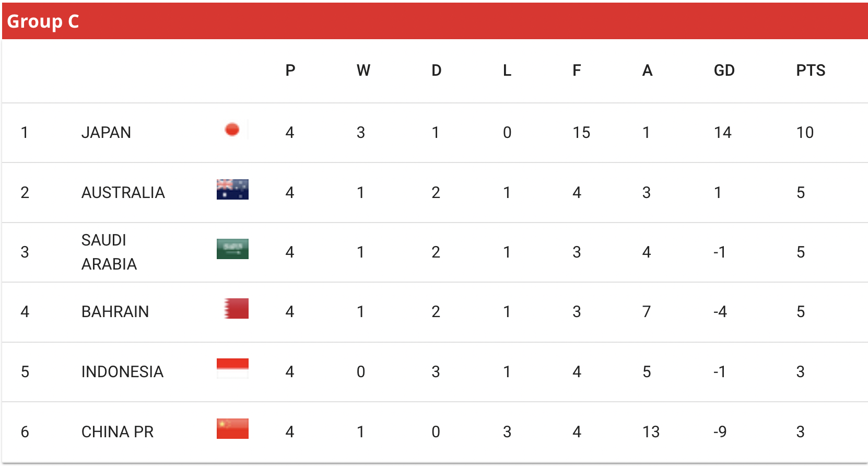The height and width of the screenshot is (466, 868).
Task: Select the SAUDI ARABIA team name
Action: [x=109, y=252]
